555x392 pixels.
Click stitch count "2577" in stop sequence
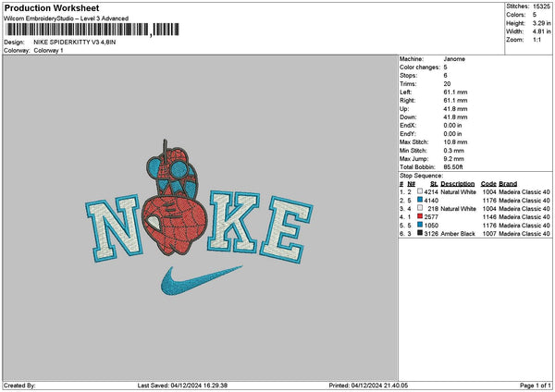[431, 217]
